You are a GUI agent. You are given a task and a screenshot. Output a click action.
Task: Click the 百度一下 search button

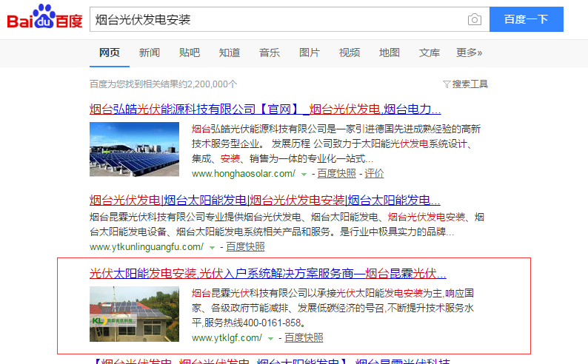click(526, 19)
